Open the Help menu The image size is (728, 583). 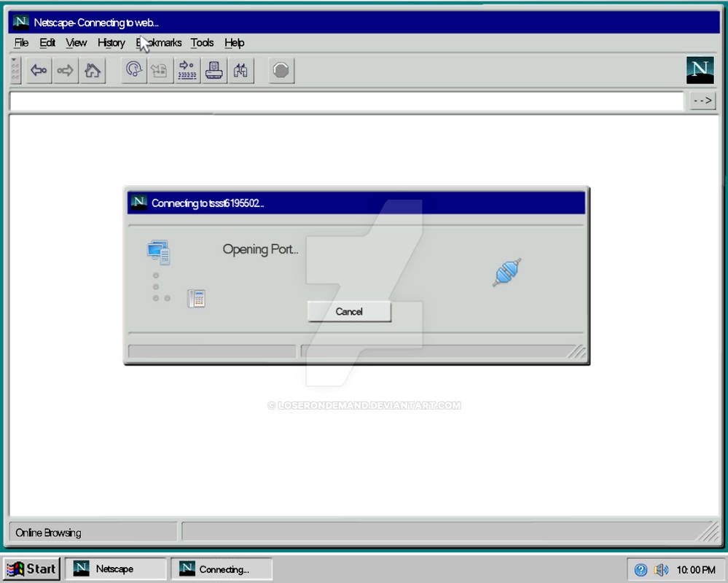pyautogui.click(x=235, y=43)
